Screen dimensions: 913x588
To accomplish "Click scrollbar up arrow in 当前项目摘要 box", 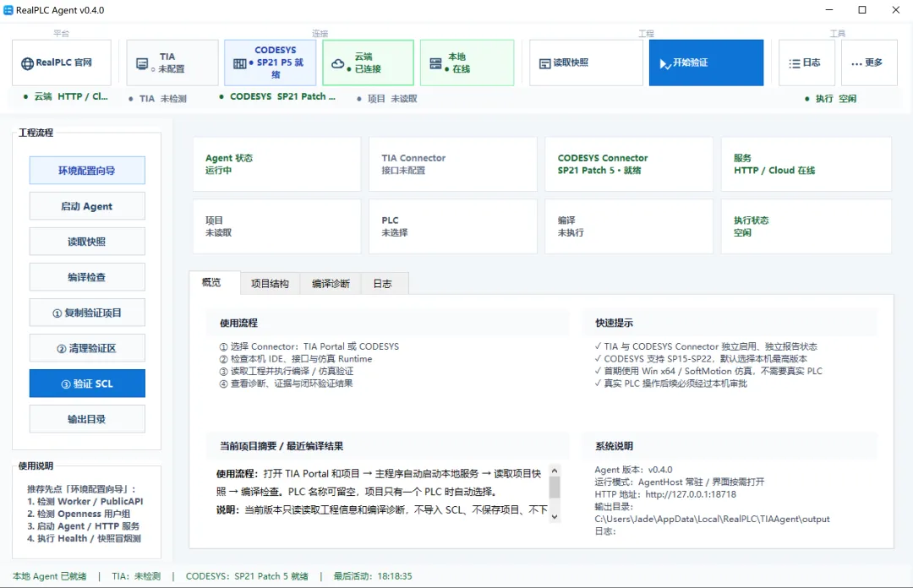I will point(555,471).
